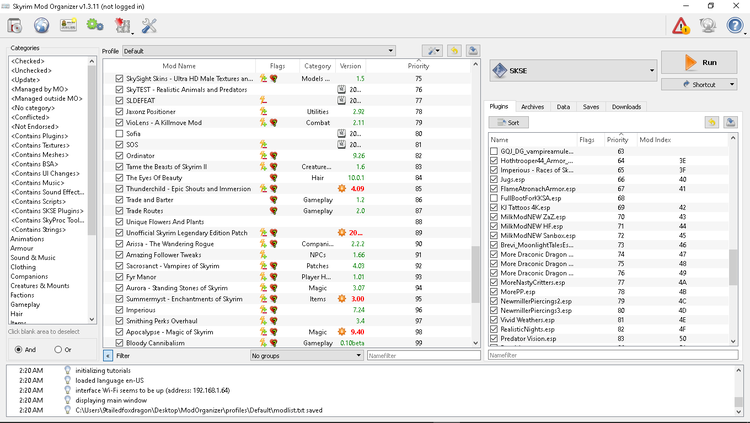
Task: Click plugin list vertical scrollbar thumb
Action: point(733,268)
